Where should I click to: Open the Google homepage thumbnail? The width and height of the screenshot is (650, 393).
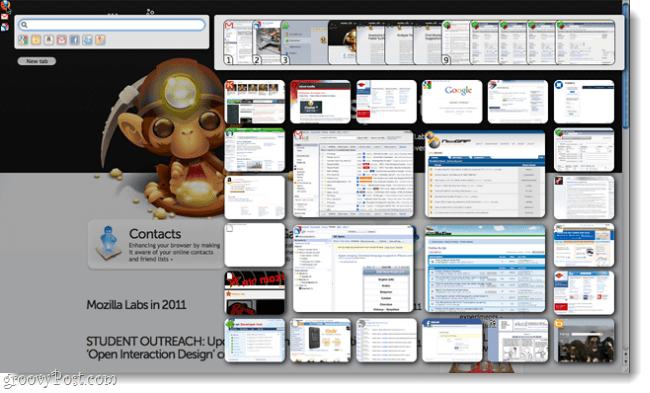(452, 102)
